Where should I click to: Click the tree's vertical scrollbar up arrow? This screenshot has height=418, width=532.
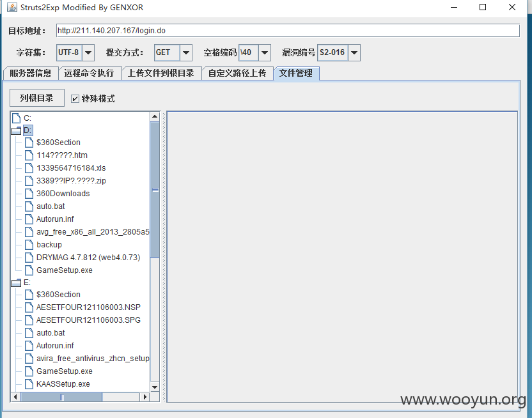[x=155, y=117]
